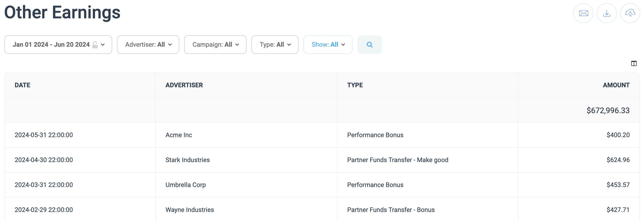The height and width of the screenshot is (221, 644).
Task: Select the total amount $672,996.33
Action: point(608,110)
